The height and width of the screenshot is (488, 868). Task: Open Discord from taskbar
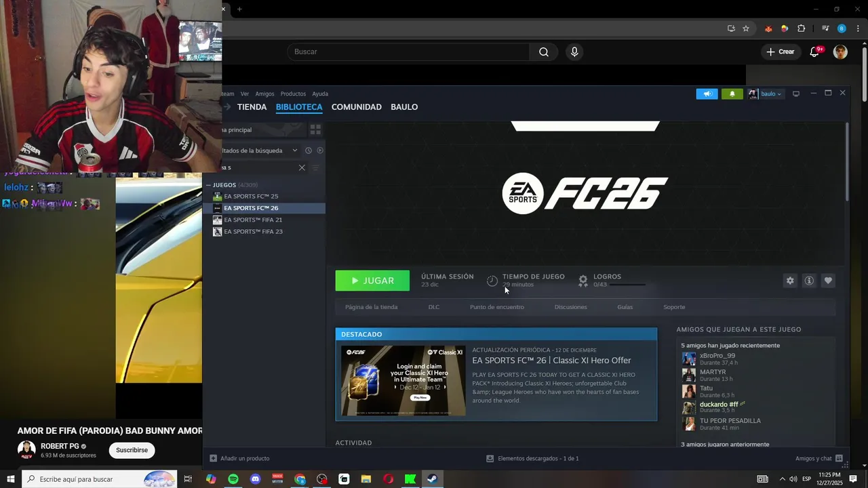click(255, 479)
